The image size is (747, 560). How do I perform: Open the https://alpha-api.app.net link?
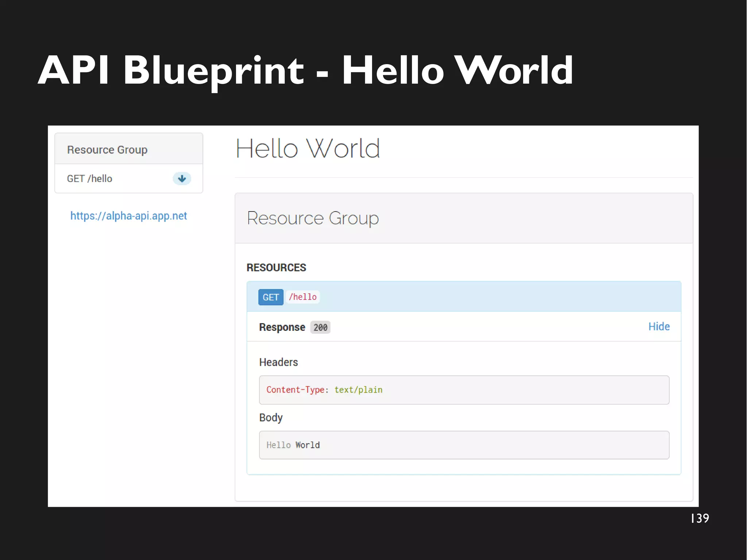(x=128, y=216)
